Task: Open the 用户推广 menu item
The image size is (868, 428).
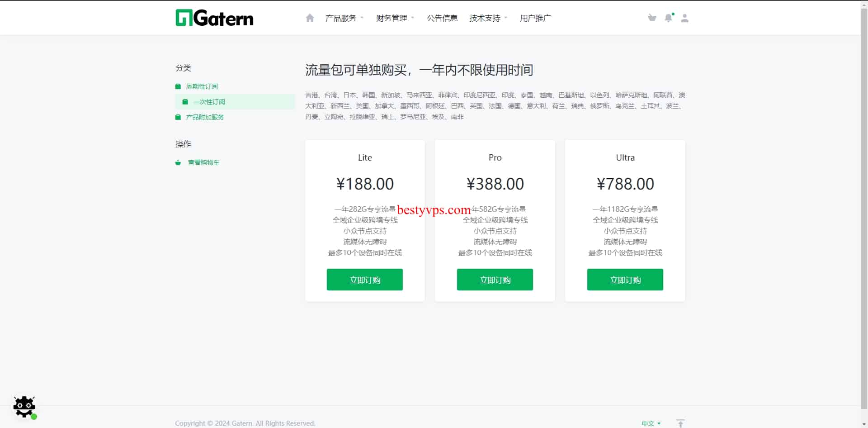Action: tap(535, 18)
